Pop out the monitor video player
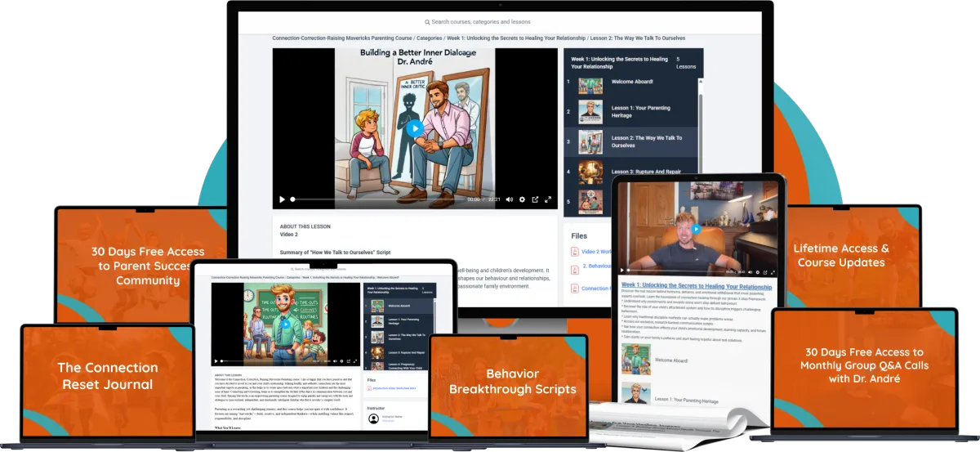 pyautogui.click(x=535, y=199)
